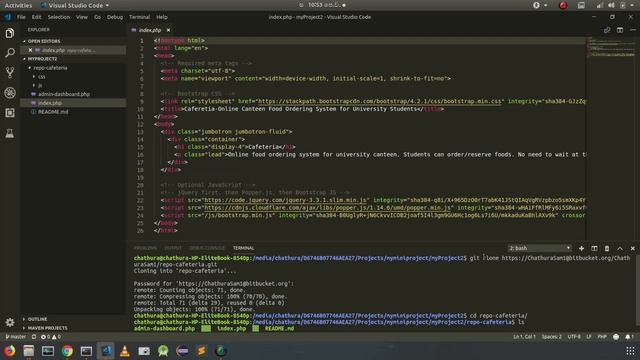The image size is (640, 360).
Task: Open the editor more actions menu
Action: click(x=633, y=30)
